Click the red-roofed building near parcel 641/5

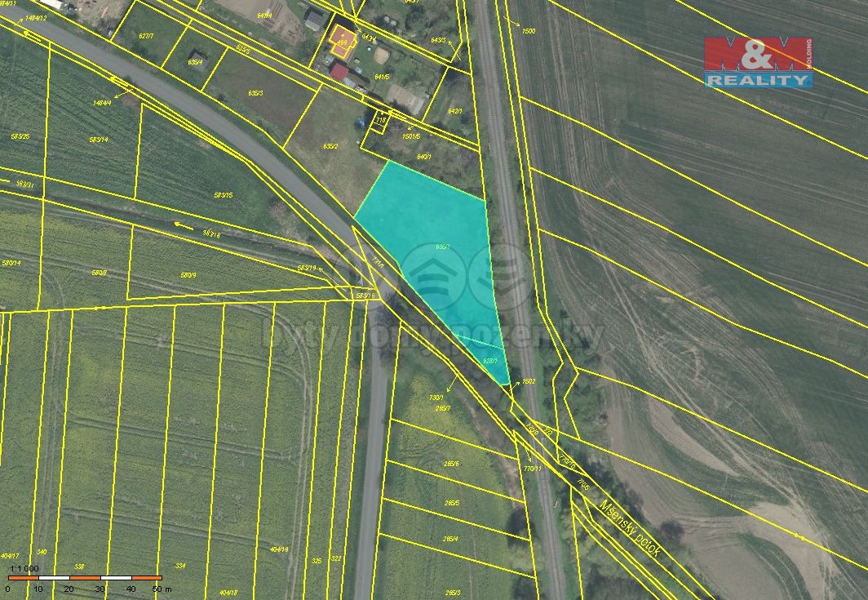[x=339, y=72]
